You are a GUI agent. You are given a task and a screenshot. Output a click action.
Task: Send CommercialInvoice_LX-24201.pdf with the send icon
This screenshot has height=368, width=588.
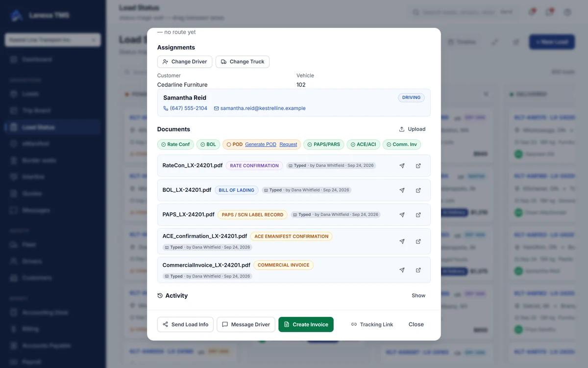(402, 270)
